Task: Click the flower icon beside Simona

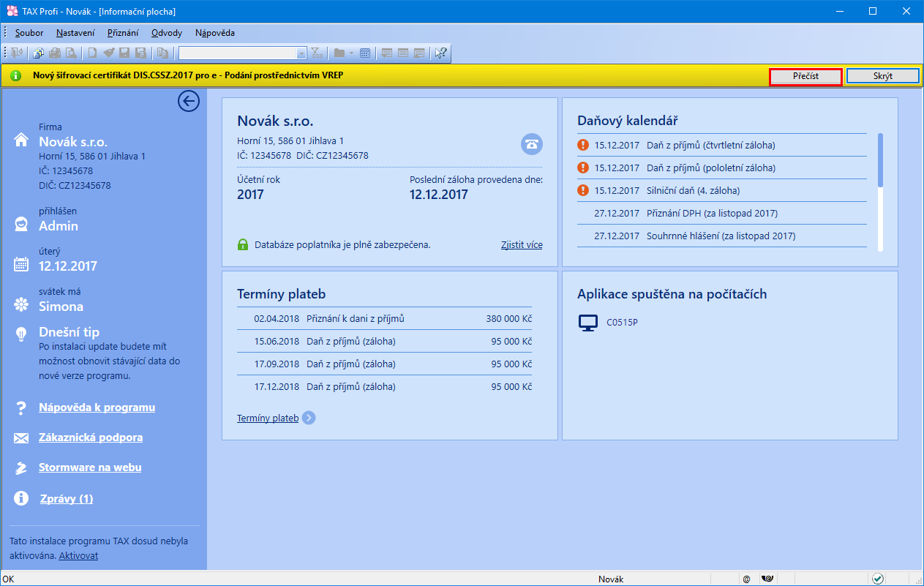Action: pos(21,305)
